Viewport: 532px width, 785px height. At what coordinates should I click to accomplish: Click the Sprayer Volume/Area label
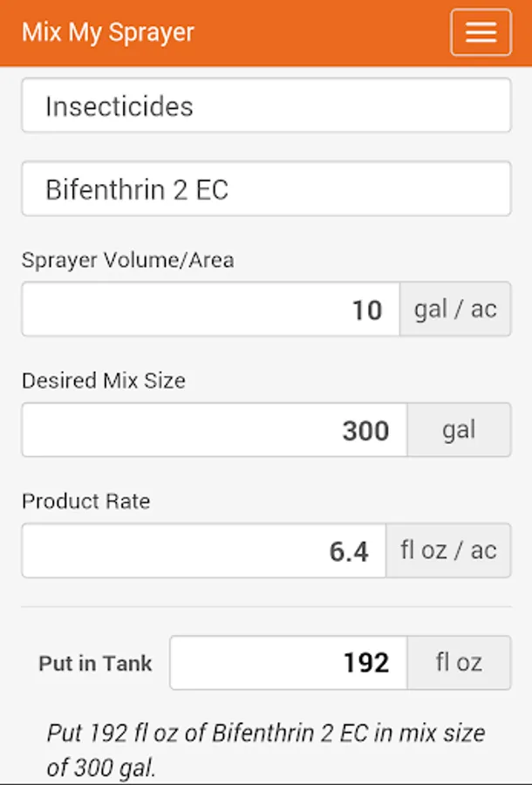(127, 260)
